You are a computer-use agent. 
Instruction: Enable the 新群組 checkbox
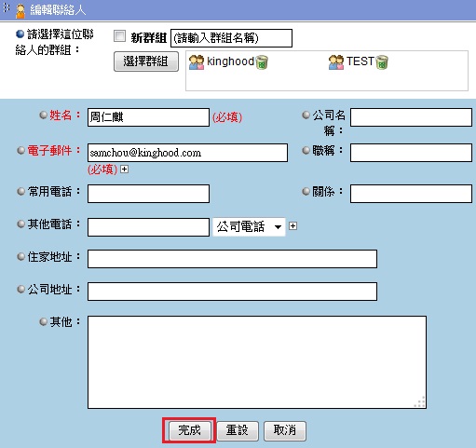coord(119,36)
